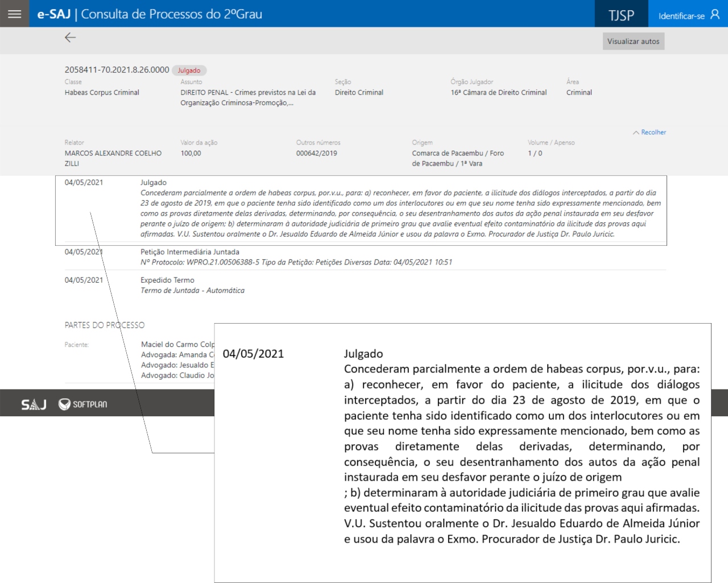The width and height of the screenshot is (728, 583).
Task: Click the red Julgado status badge
Action: [189, 71]
